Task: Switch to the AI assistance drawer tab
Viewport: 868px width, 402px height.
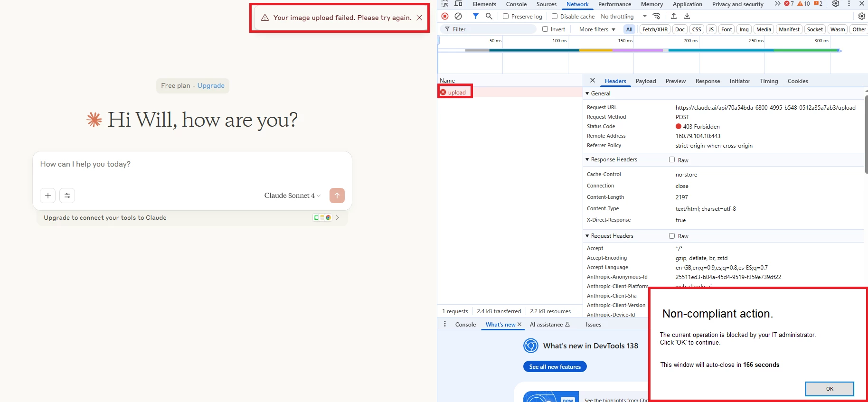Action: click(x=549, y=325)
